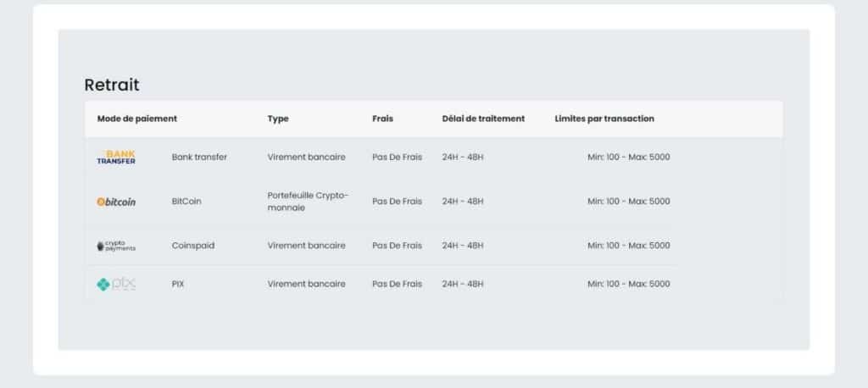The image size is (868, 388).
Task: Click the Retrait section heading
Action: pos(112,86)
